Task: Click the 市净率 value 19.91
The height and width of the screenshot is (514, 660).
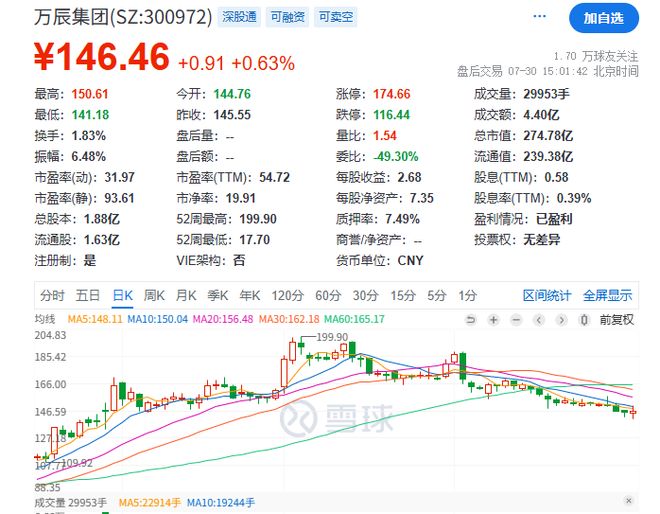Action: pos(240,198)
